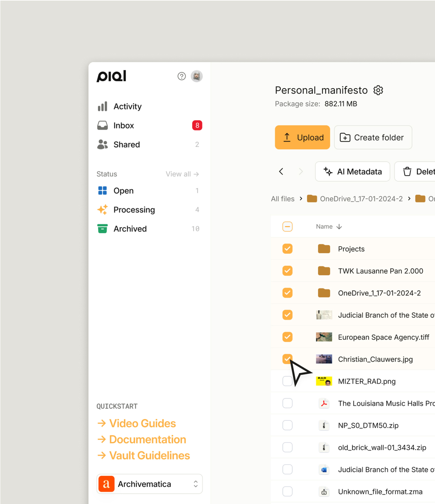Check the MIZTER_RAD.png checkbox
Screen dimensions: 435x504
[x=287, y=381]
